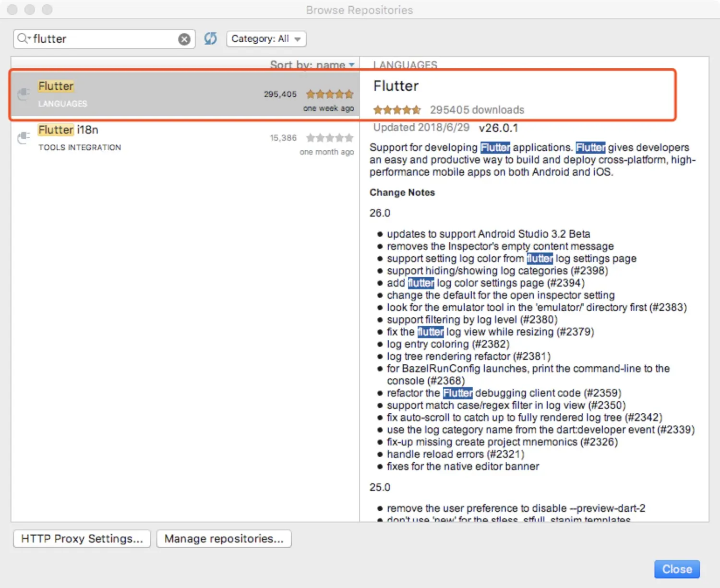The image size is (720, 588).
Task: Click the Flutter i18n row star rating
Action: (330, 138)
